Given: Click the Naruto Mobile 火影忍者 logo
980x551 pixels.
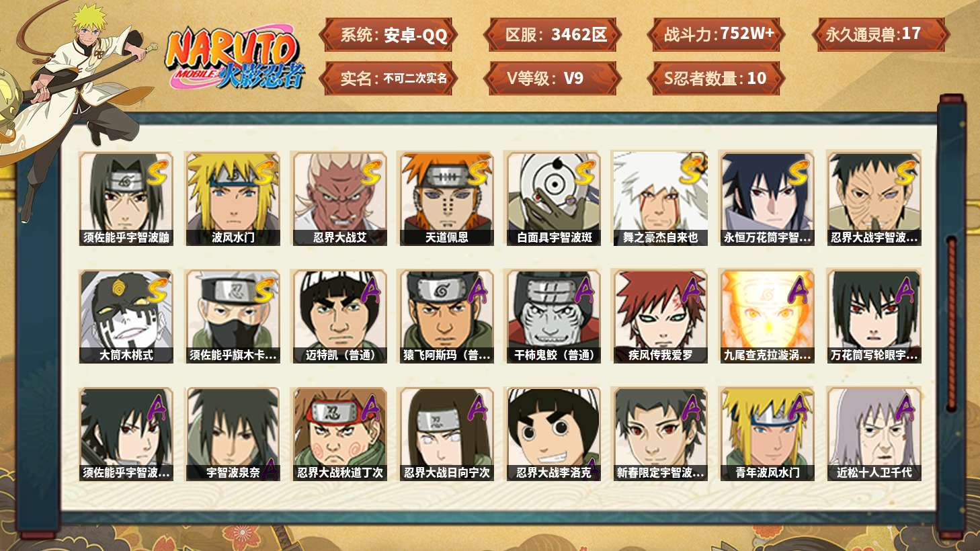Looking at the screenshot, I should (235, 59).
